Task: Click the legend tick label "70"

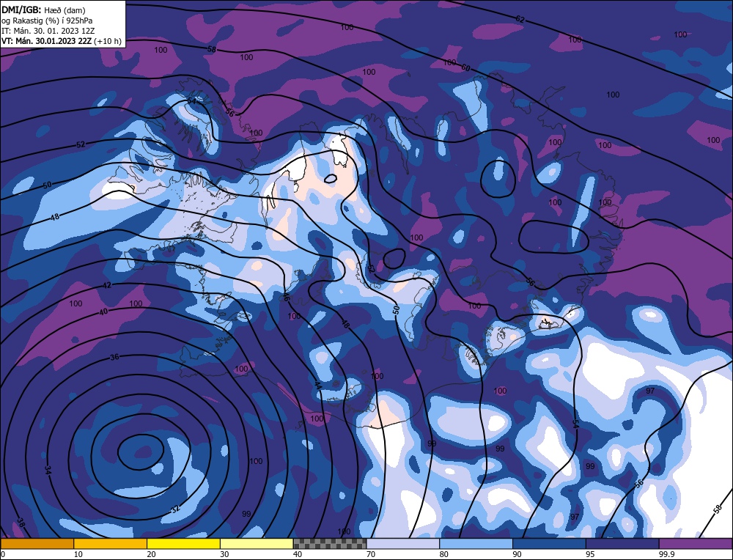Action: pyautogui.click(x=371, y=554)
